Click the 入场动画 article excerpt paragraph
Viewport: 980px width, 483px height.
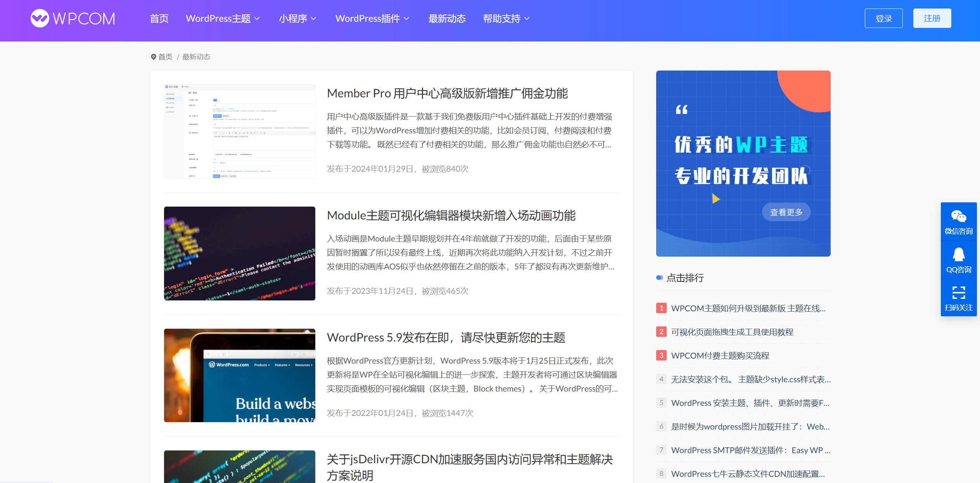470,253
